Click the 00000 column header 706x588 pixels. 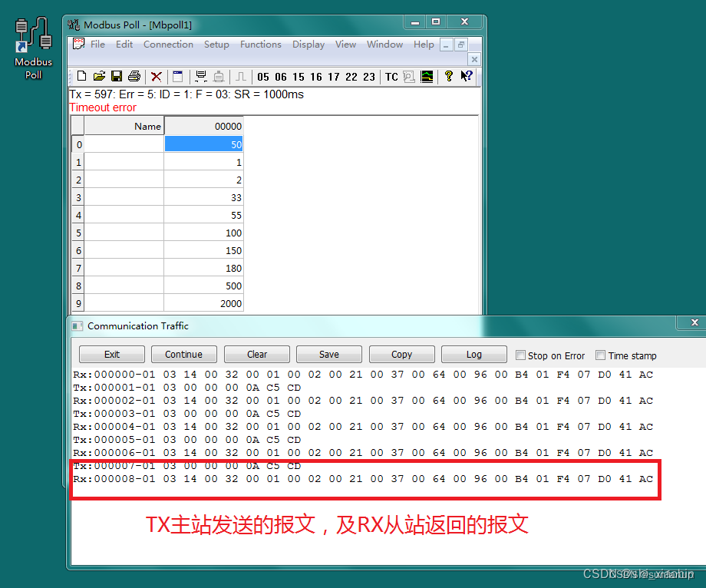pos(203,126)
